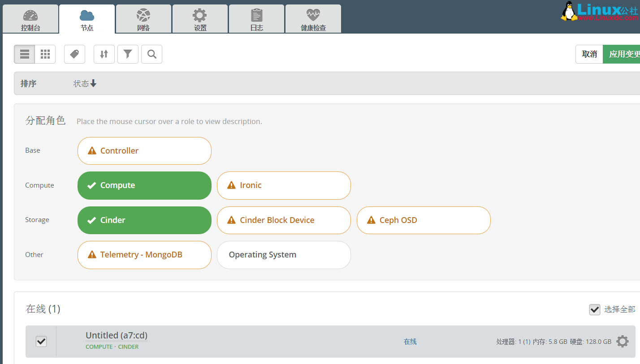The width and height of the screenshot is (640, 364).
Task: Click the green 应用变更 button
Action: [x=623, y=54]
